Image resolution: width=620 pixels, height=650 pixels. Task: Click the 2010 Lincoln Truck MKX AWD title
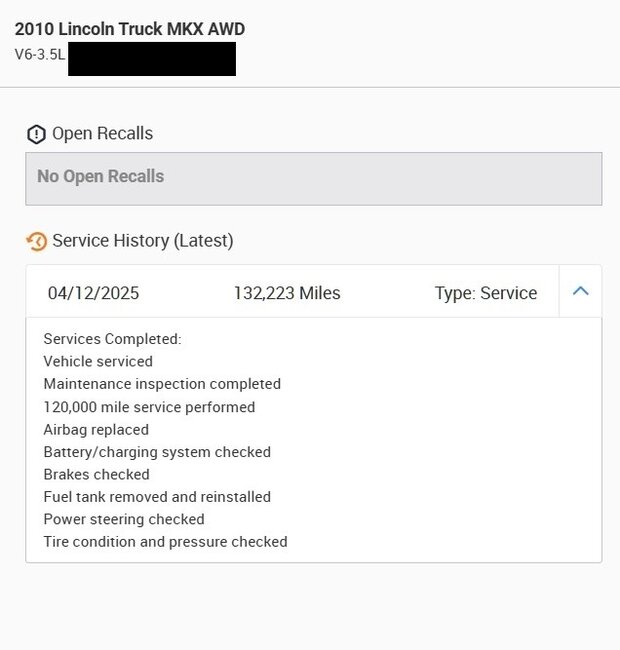130,29
